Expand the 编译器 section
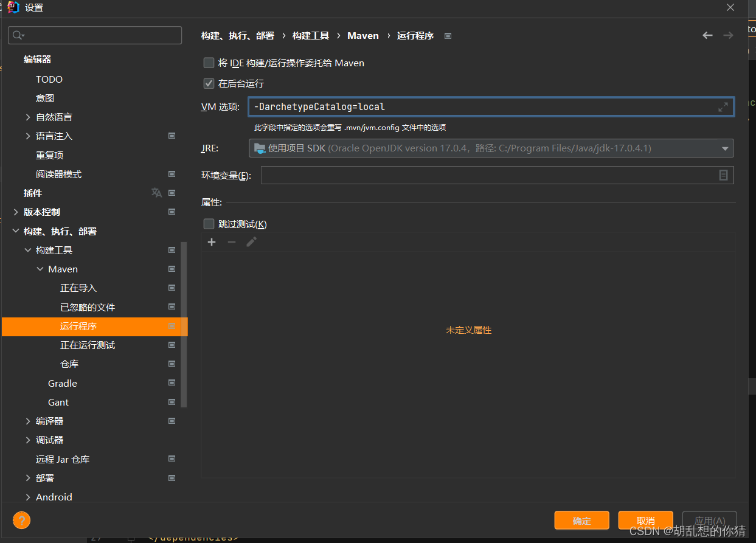The width and height of the screenshot is (756, 543). (x=27, y=421)
